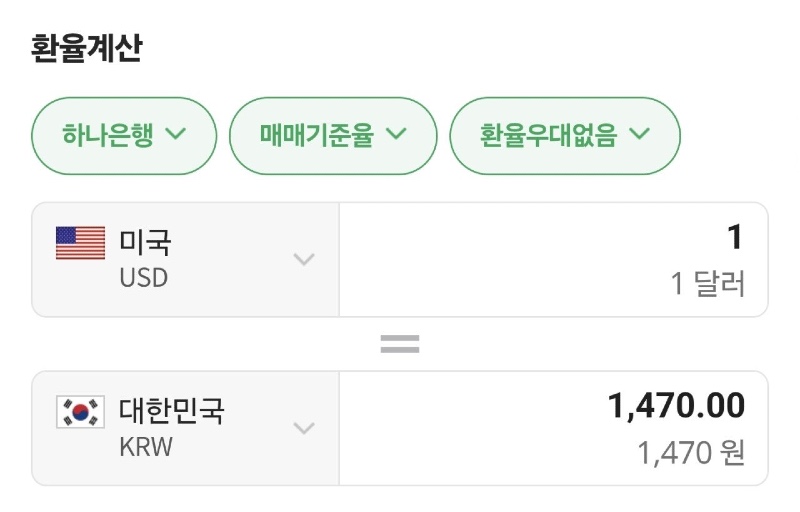Click the arrow inside the 환율우대없음 pill
The height and width of the screenshot is (512, 800).
click(x=640, y=134)
